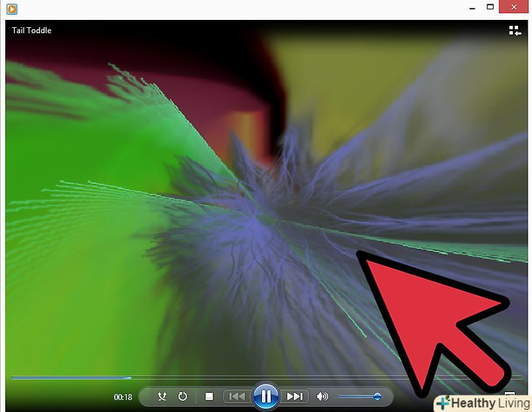
Task: Click the Healthy Living logo
Action: [483, 403]
